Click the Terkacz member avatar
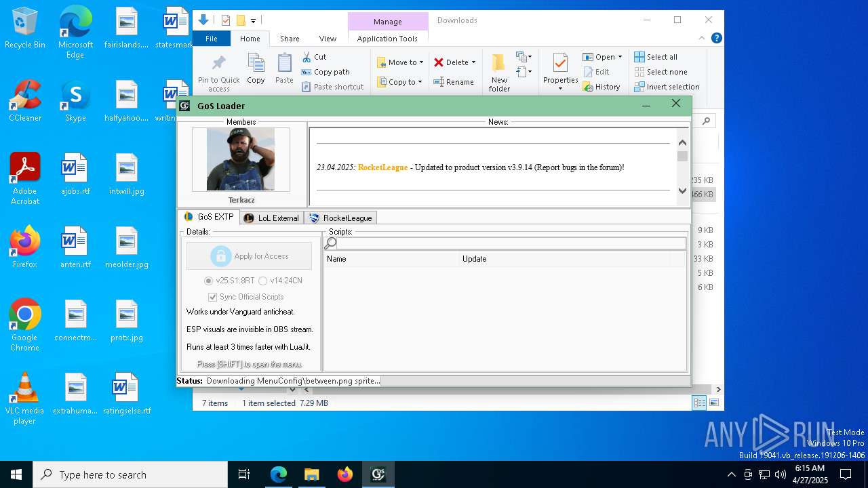The image size is (868, 488). [x=241, y=159]
